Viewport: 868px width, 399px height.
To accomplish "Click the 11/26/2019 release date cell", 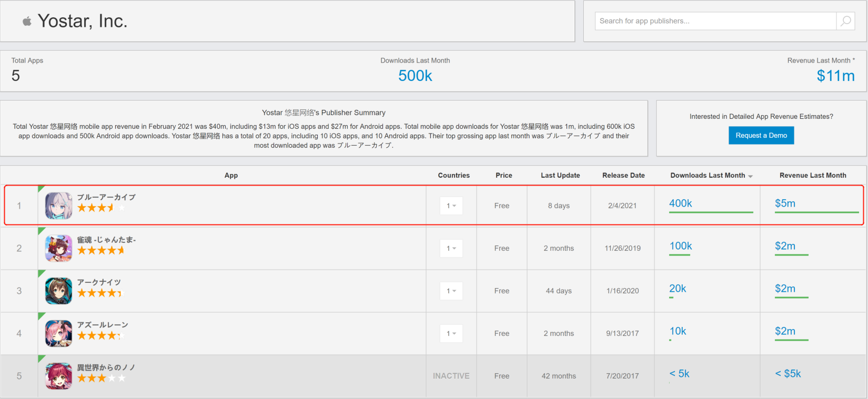I will point(623,248).
